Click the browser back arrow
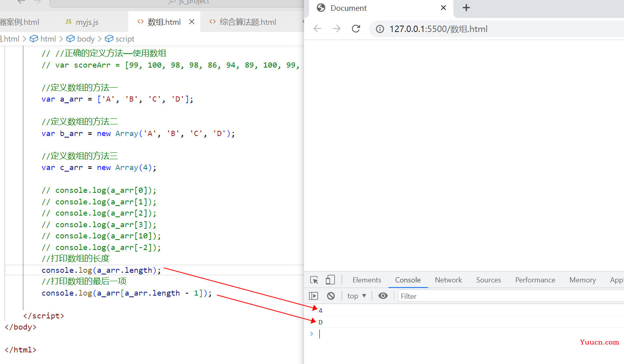Screen dimensions: 624x364 click(317, 28)
